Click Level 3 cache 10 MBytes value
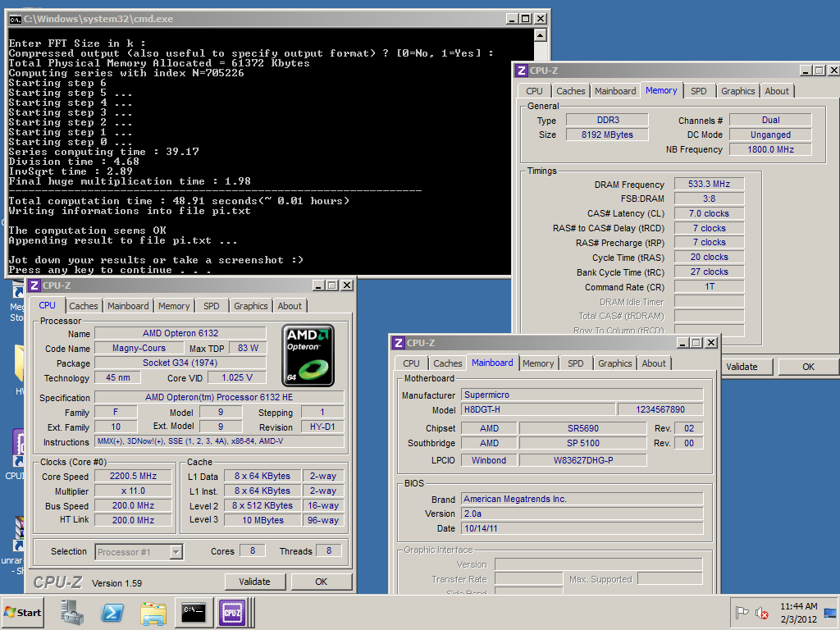This screenshot has width=840, height=630. click(262, 519)
